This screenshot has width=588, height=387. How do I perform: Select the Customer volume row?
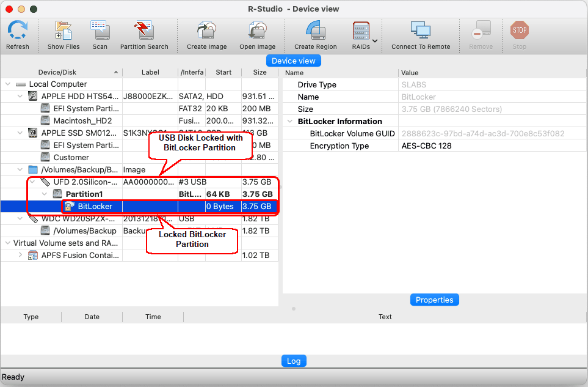139,158
